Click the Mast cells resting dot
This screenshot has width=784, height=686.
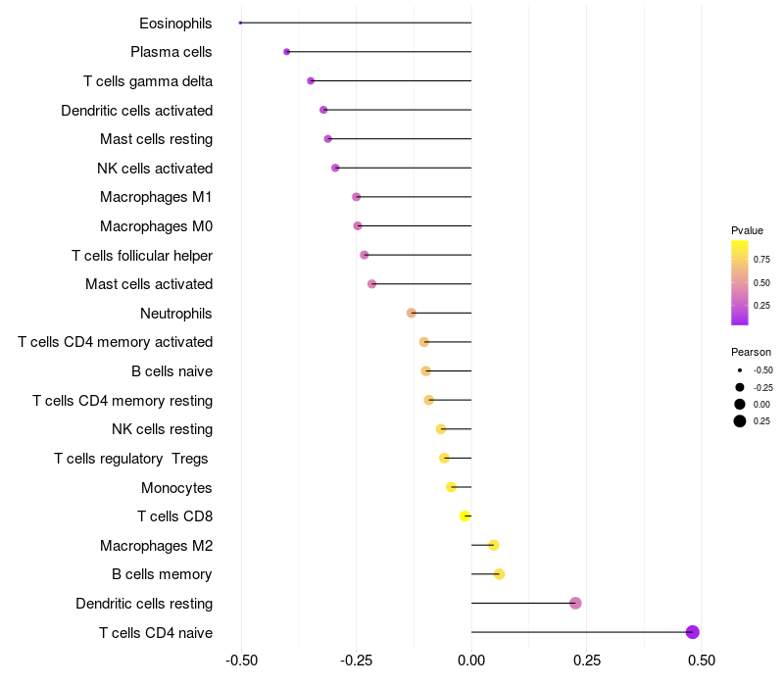328,139
